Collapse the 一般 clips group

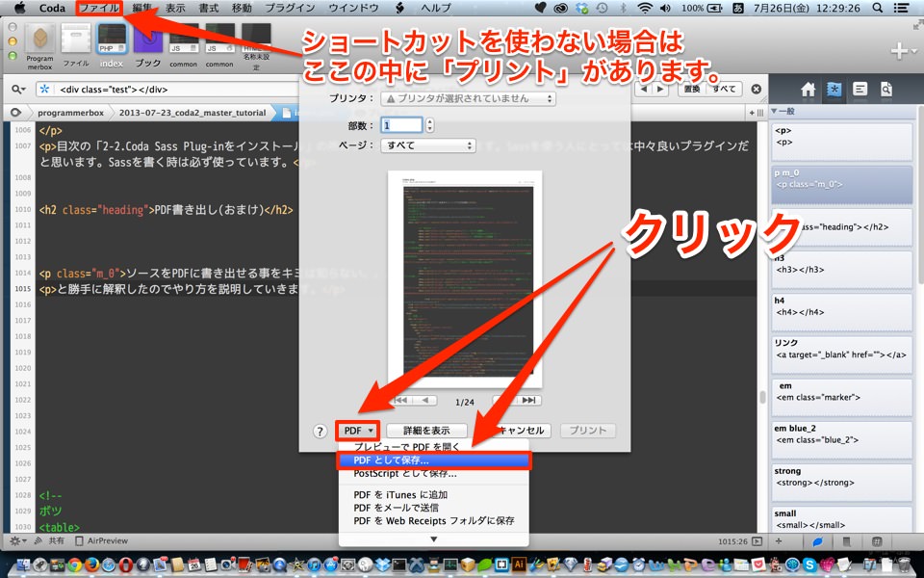tap(774, 112)
